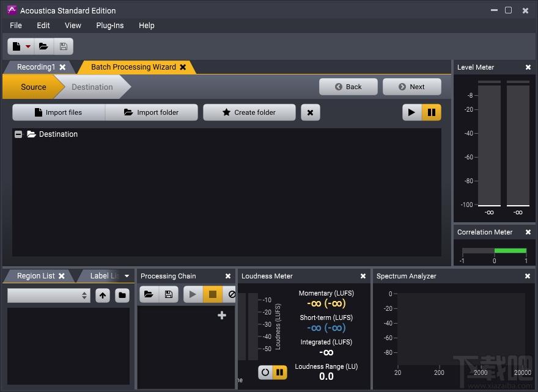Open the File menu
538x392 pixels.
(x=16, y=26)
